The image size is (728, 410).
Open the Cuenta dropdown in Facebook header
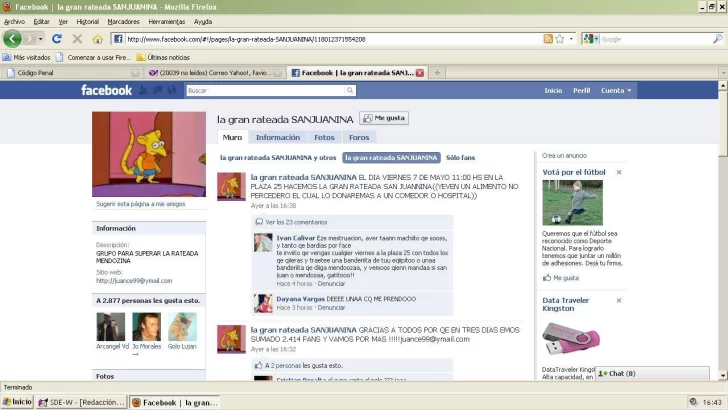[x=615, y=90]
